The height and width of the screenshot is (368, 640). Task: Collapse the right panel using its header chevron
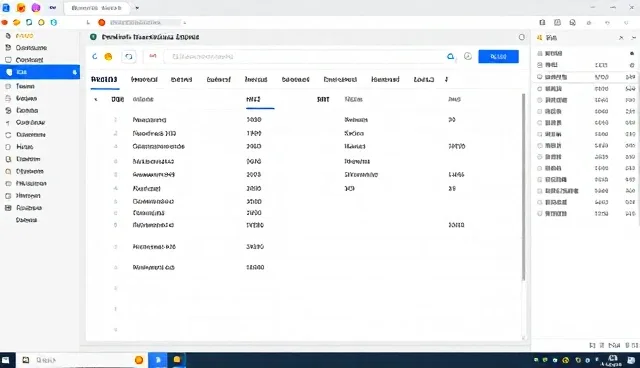633,38
